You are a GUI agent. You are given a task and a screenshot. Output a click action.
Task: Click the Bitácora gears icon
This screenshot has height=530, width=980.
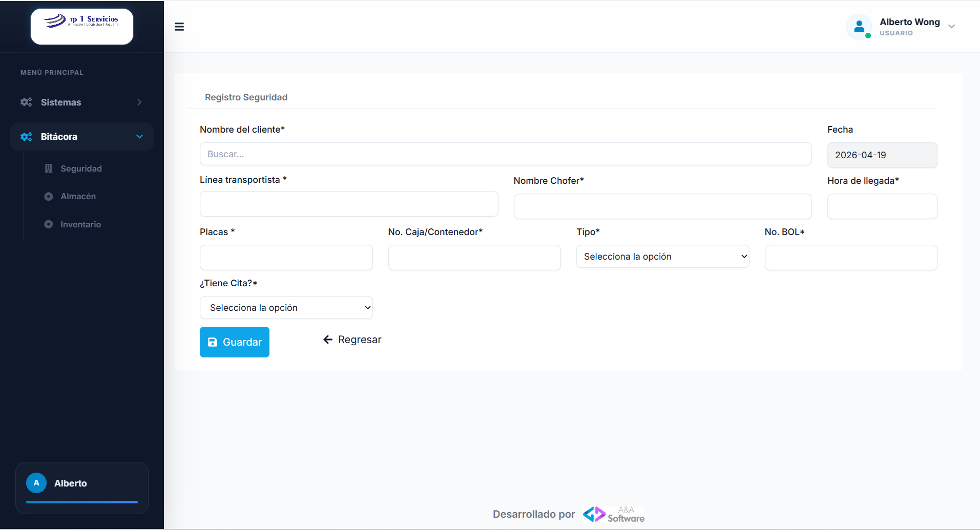point(26,137)
